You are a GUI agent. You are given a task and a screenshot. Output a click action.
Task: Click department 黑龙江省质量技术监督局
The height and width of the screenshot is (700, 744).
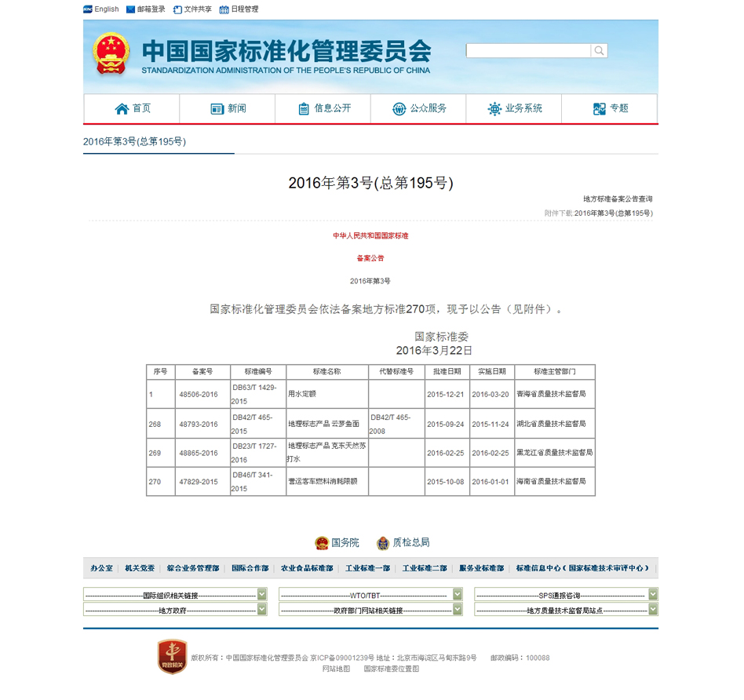click(555, 454)
